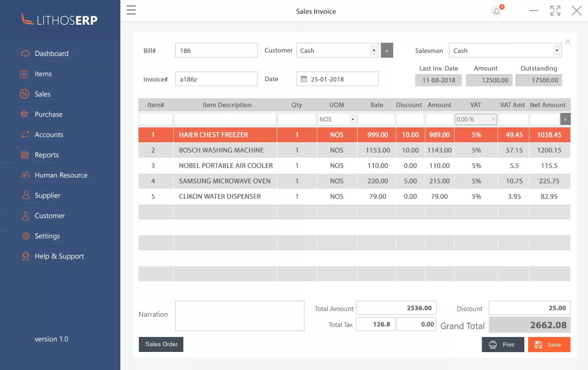Image resolution: width=588 pixels, height=370 pixels.
Task: Open the Salesman dropdown
Action: [505, 51]
